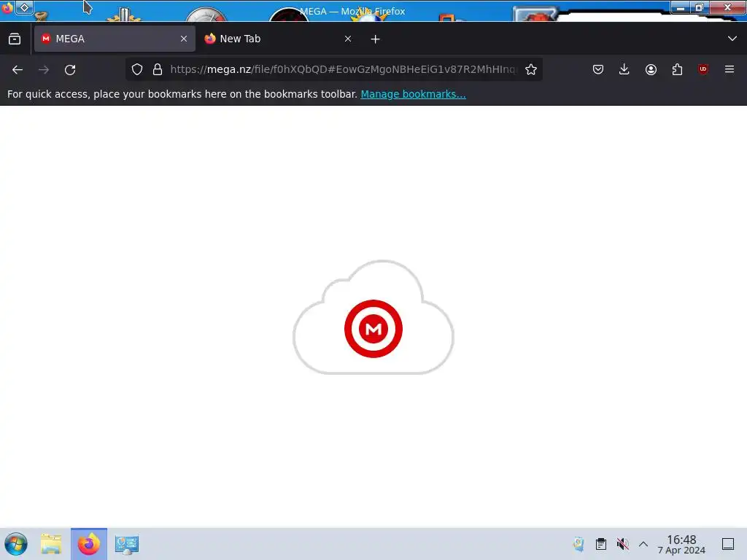Expand hidden system tray icons

pos(643,544)
